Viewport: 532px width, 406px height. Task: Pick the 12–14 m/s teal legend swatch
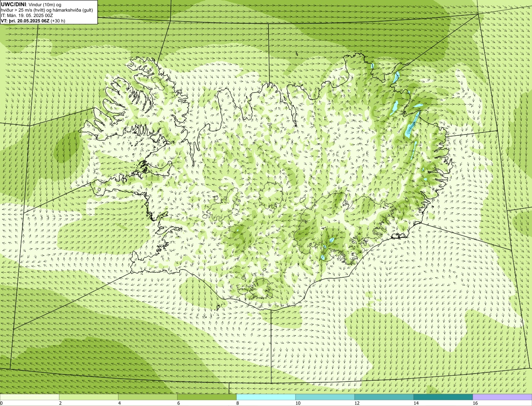(x=384, y=397)
